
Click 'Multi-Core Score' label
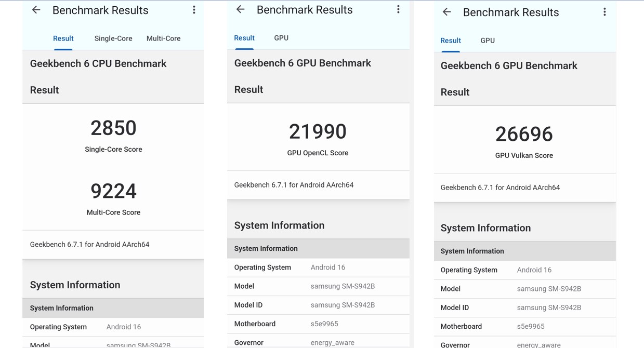(113, 212)
